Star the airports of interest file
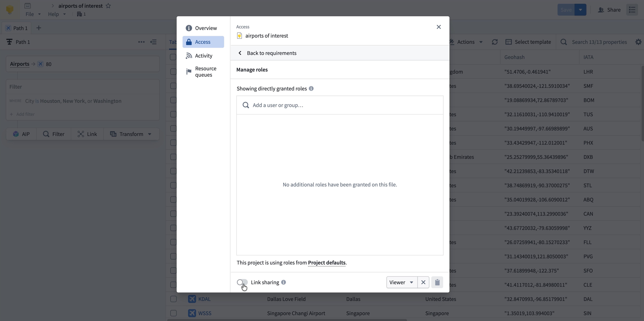This screenshot has height=321, width=644. coord(108,6)
